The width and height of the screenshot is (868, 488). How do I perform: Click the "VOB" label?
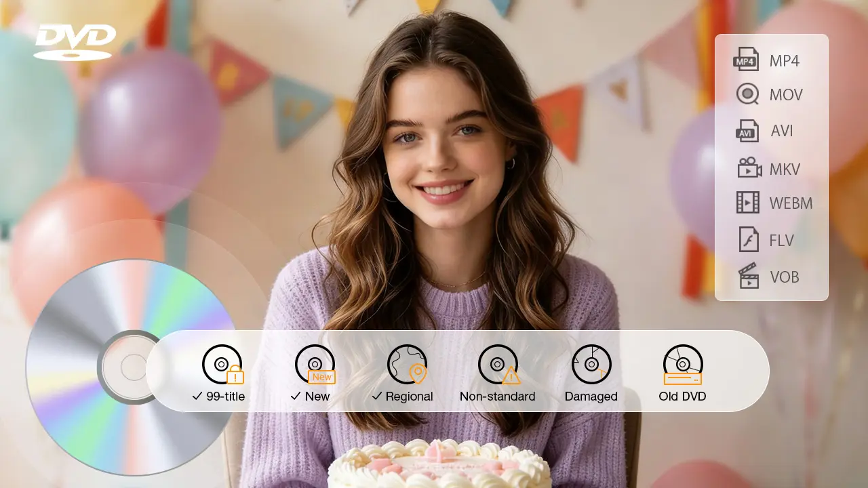(x=785, y=277)
